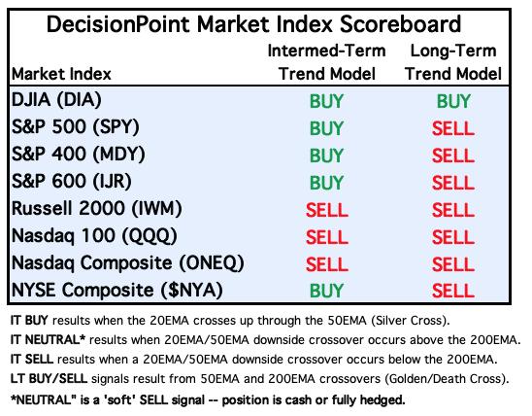Click Russell 2000 intermediate-term SELL signal
The width and height of the screenshot is (532, 416).
(327, 210)
